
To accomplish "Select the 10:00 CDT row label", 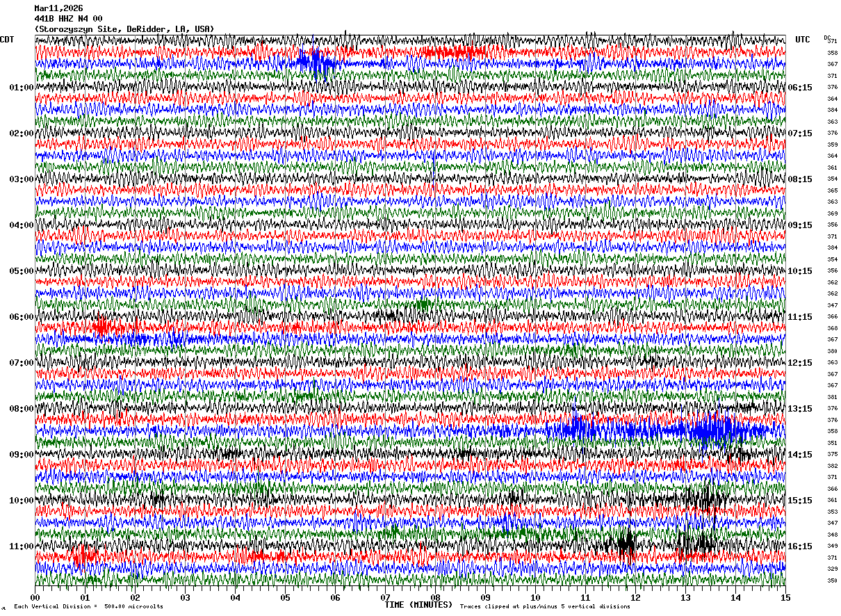I will coord(21,501).
